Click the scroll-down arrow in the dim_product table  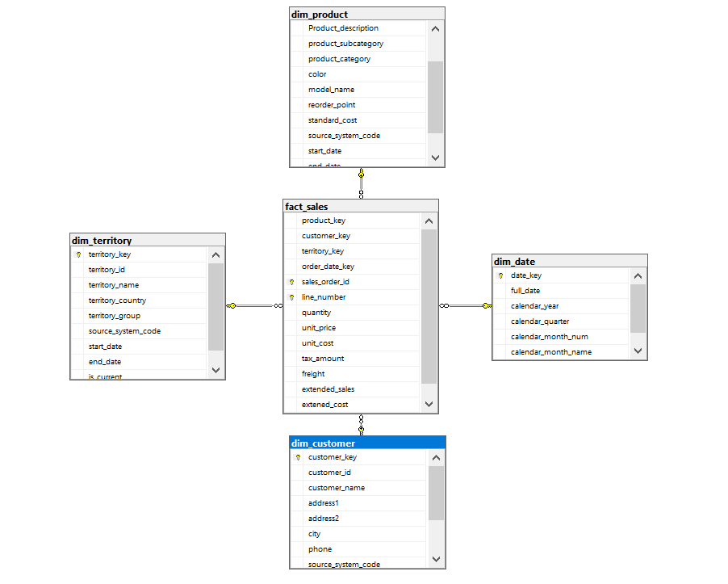click(435, 158)
